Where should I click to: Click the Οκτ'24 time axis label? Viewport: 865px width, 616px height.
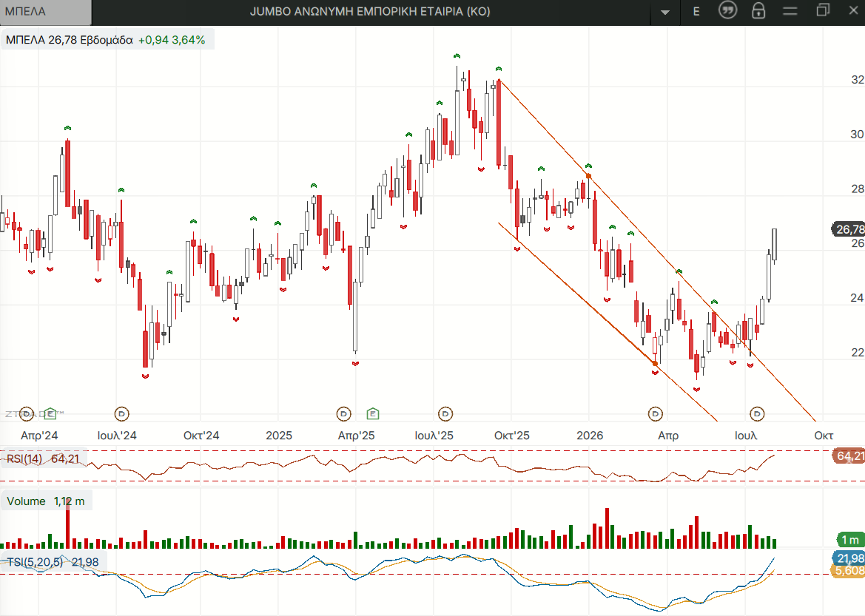201,436
